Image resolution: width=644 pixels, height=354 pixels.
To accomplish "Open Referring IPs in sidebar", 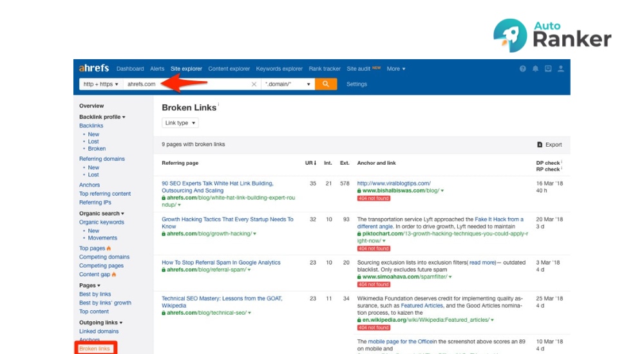I will point(95,203).
